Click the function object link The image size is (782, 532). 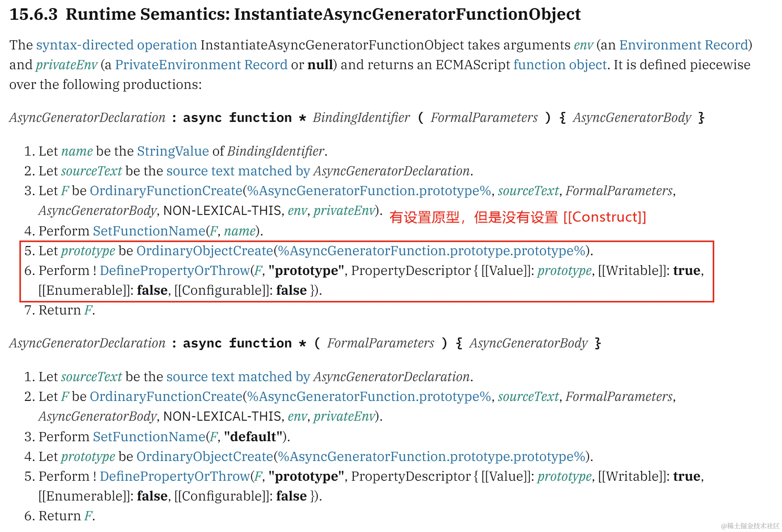(560, 65)
